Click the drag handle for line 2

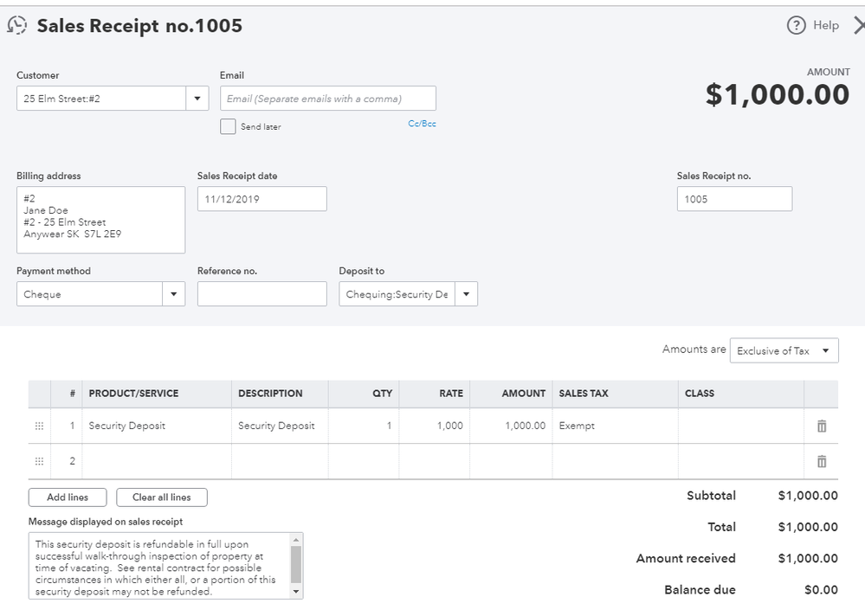39,461
